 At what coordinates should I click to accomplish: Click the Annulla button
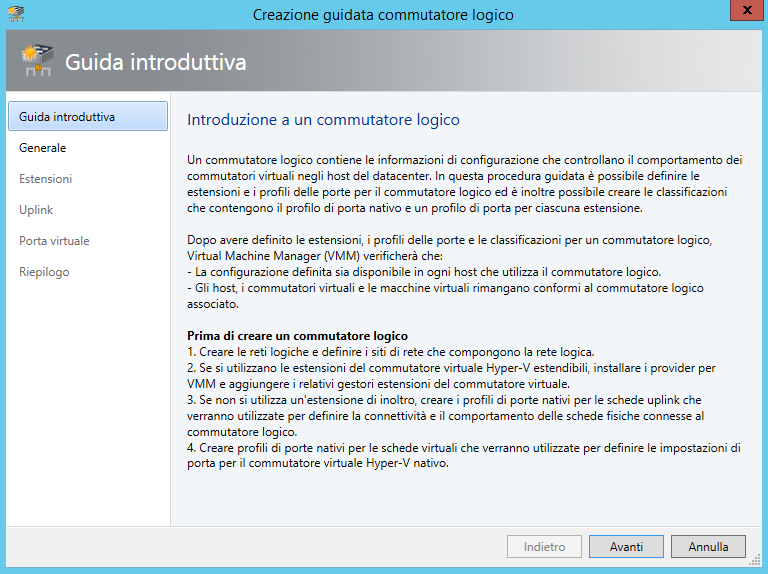point(708,547)
